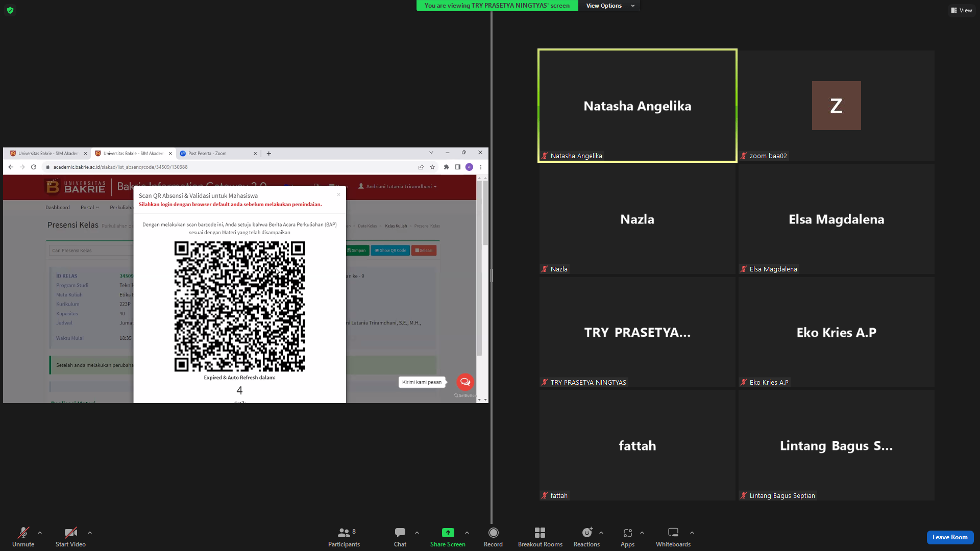Open Reactions menu
This screenshot has width=980, height=551.
point(586,537)
